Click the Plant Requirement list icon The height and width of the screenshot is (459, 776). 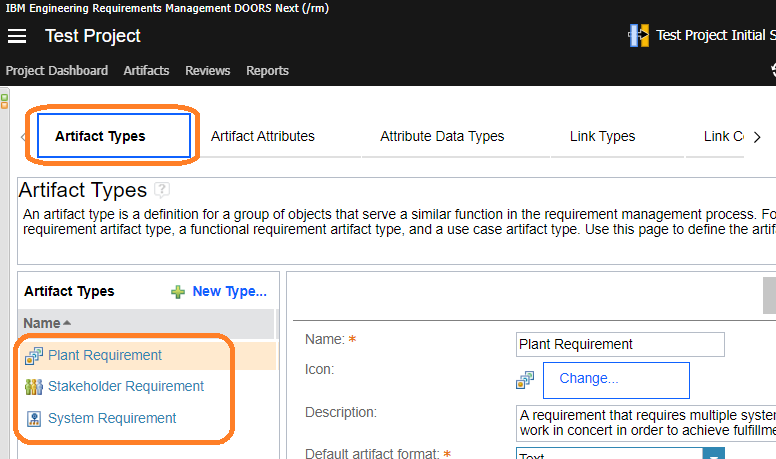tap(34, 355)
